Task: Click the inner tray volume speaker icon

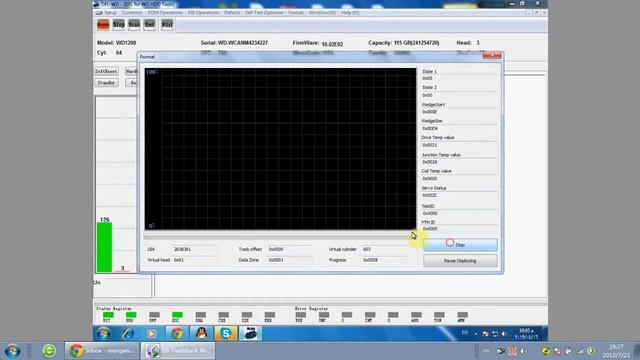Action: (505, 333)
